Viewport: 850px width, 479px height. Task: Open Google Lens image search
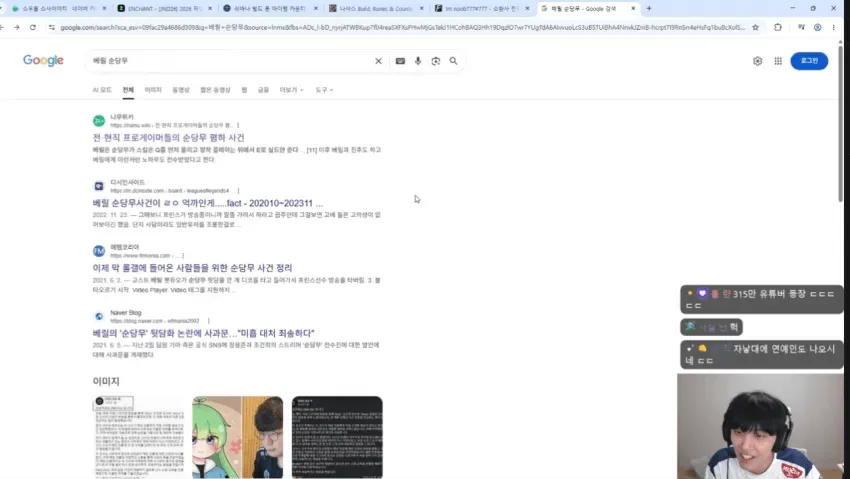[x=436, y=61]
